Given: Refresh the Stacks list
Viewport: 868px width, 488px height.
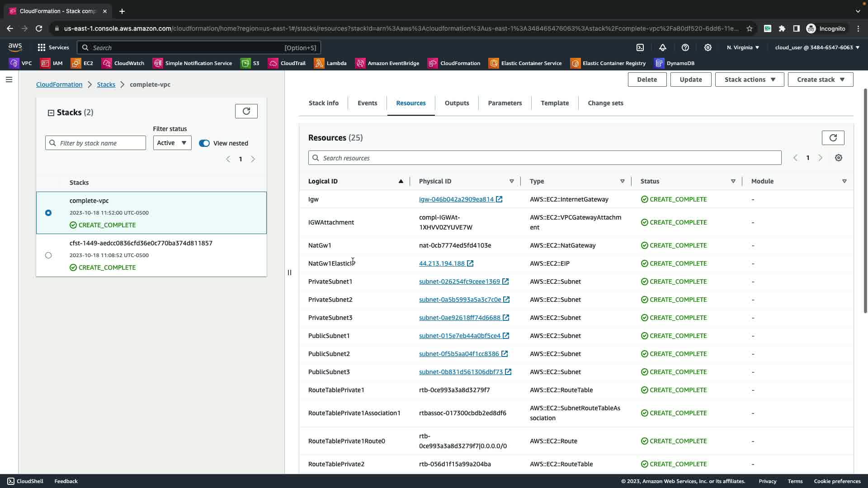Looking at the screenshot, I should point(246,111).
